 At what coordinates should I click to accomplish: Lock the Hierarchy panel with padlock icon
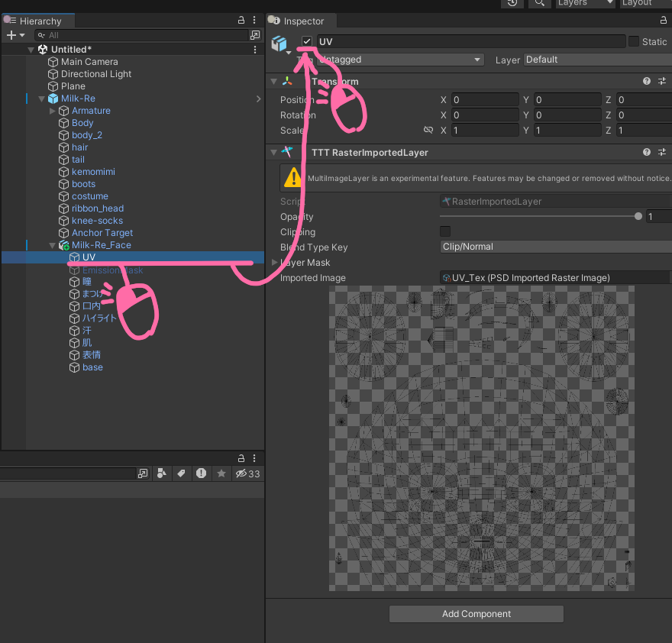pos(241,21)
